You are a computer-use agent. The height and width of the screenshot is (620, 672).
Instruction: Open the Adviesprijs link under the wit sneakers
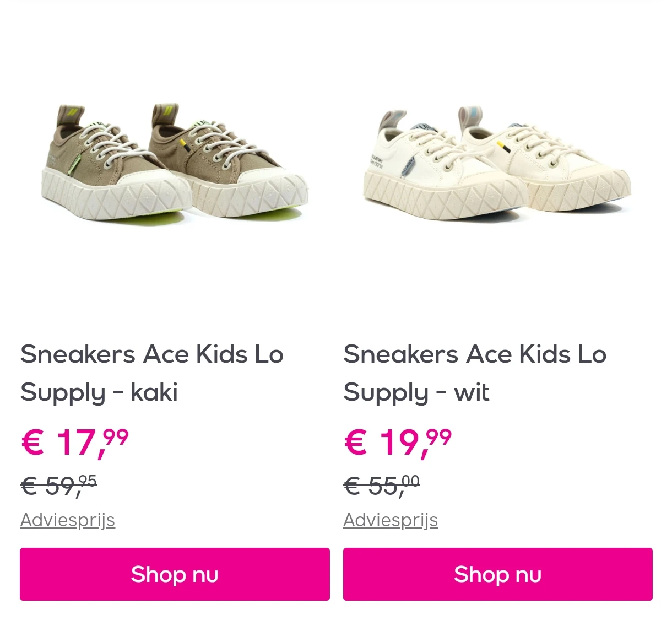pyautogui.click(x=391, y=520)
